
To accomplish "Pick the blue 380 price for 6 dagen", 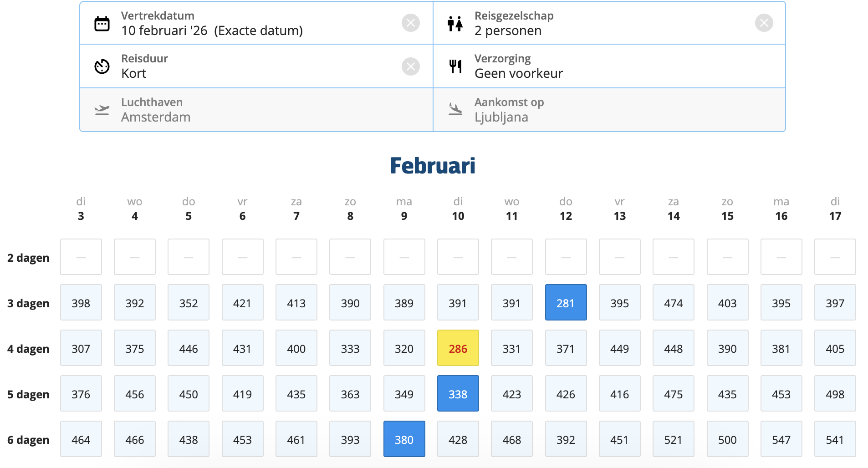I will click(404, 439).
